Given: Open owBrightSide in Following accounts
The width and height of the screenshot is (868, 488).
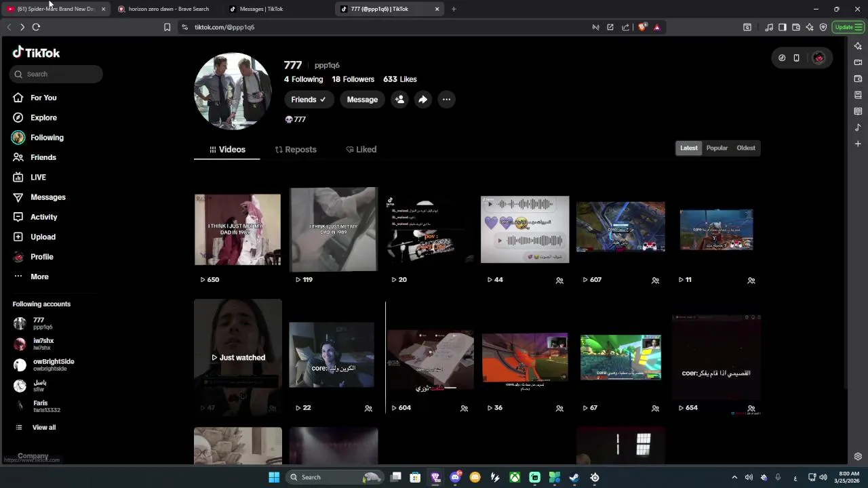Looking at the screenshot, I should coord(53,365).
